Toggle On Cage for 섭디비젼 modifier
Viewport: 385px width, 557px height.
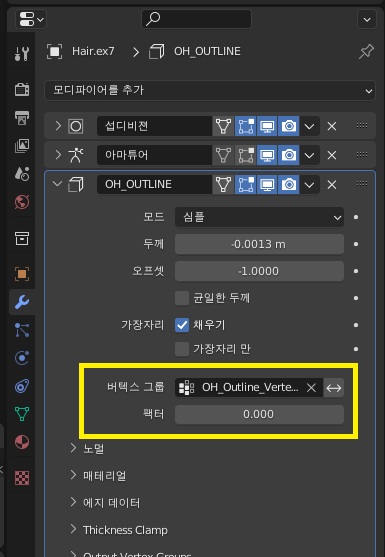[x=223, y=126]
